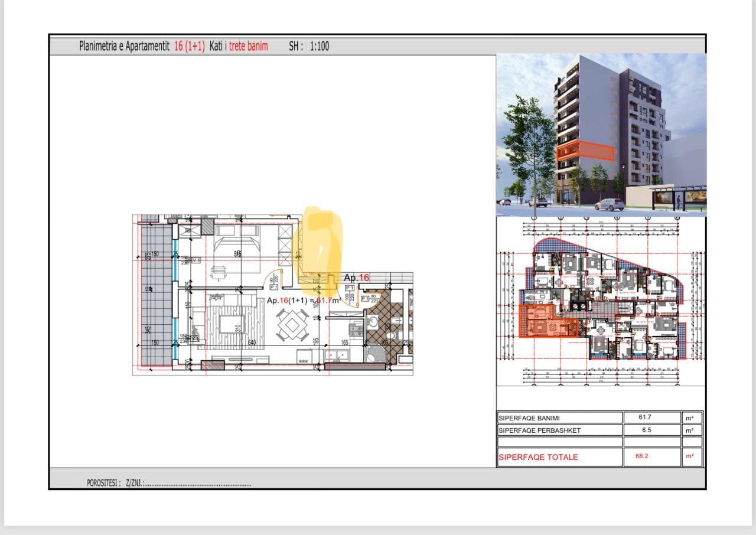Click the "640" living room dimension
This screenshot has height=535, width=756.
tap(252, 342)
